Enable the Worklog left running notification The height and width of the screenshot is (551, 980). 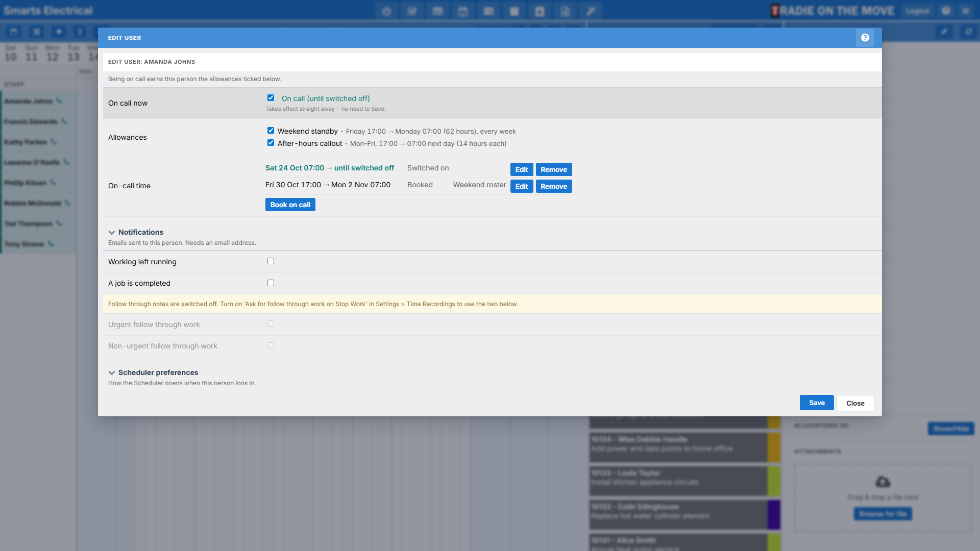click(x=271, y=261)
